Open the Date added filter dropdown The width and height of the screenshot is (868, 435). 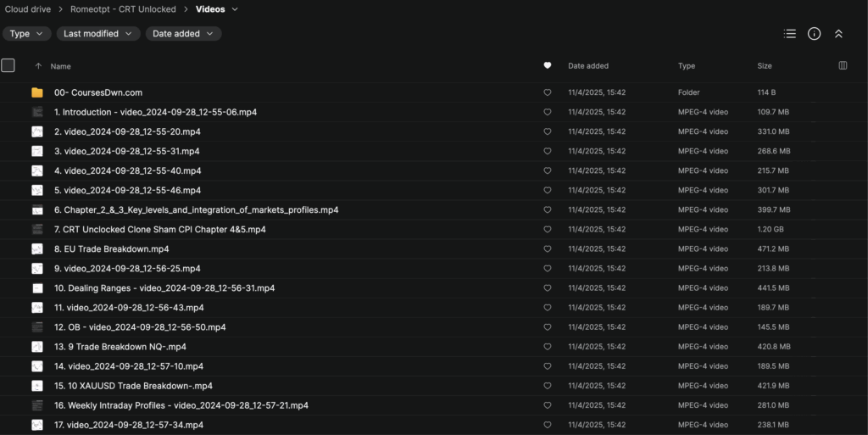pyautogui.click(x=183, y=34)
